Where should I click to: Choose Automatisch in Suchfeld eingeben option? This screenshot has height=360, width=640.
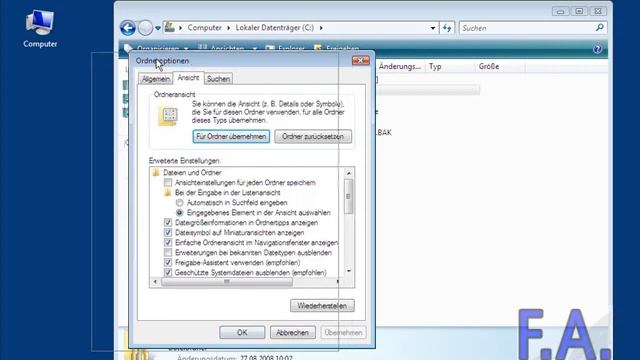coord(180,203)
